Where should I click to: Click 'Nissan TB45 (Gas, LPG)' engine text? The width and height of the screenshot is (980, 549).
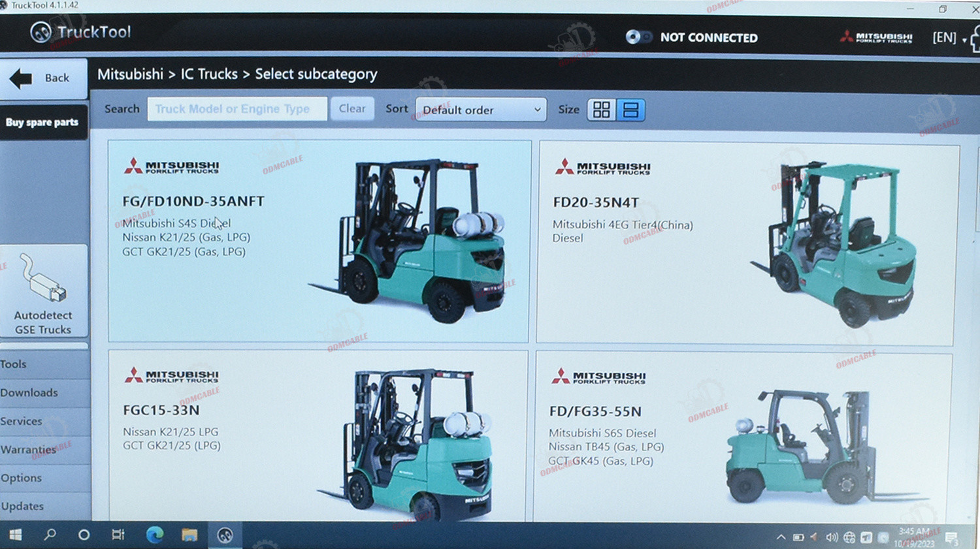point(606,447)
